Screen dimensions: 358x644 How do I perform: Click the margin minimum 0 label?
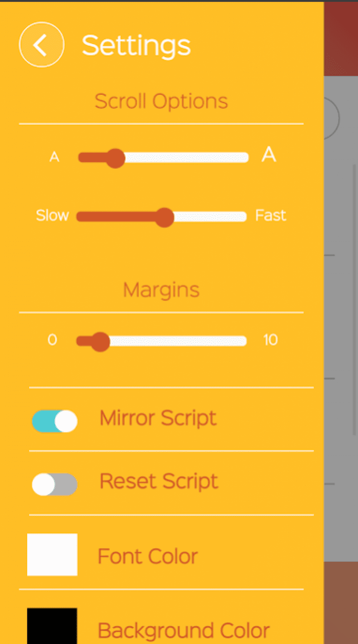(52, 340)
